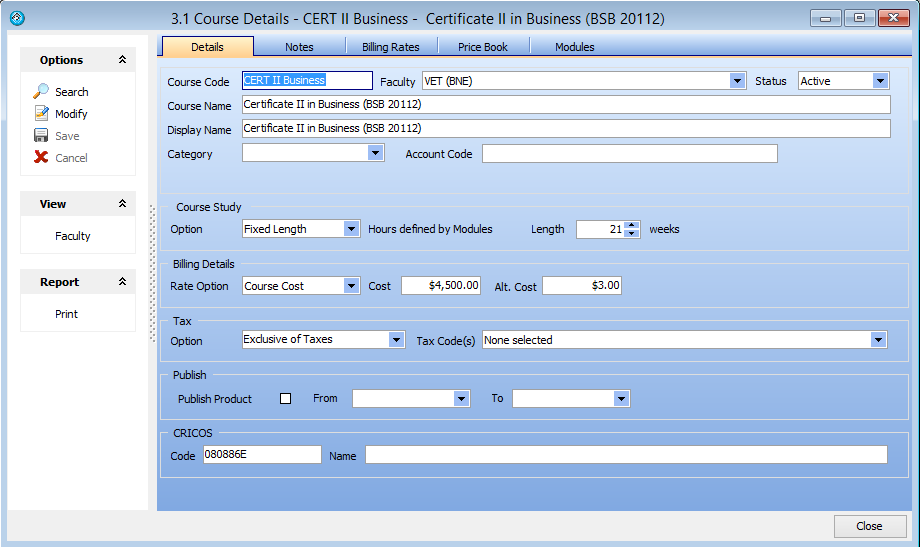920x547 pixels.
Task: Click the application icon in title bar
Action: (x=17, y=18)
